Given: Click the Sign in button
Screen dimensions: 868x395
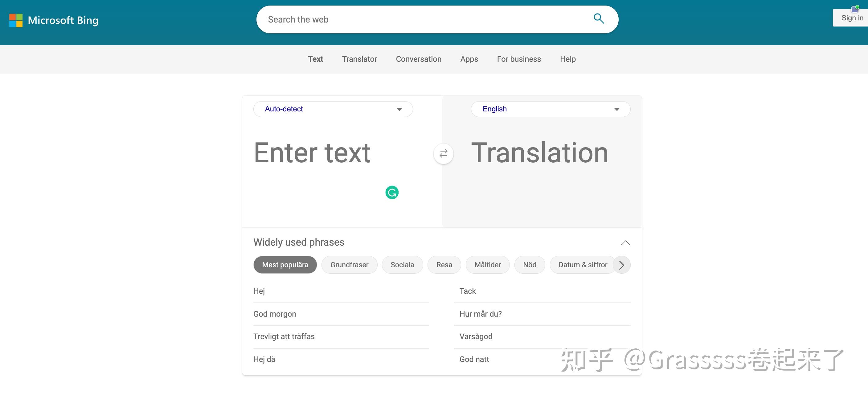Looking at the screenshot, I should [852, 18].
